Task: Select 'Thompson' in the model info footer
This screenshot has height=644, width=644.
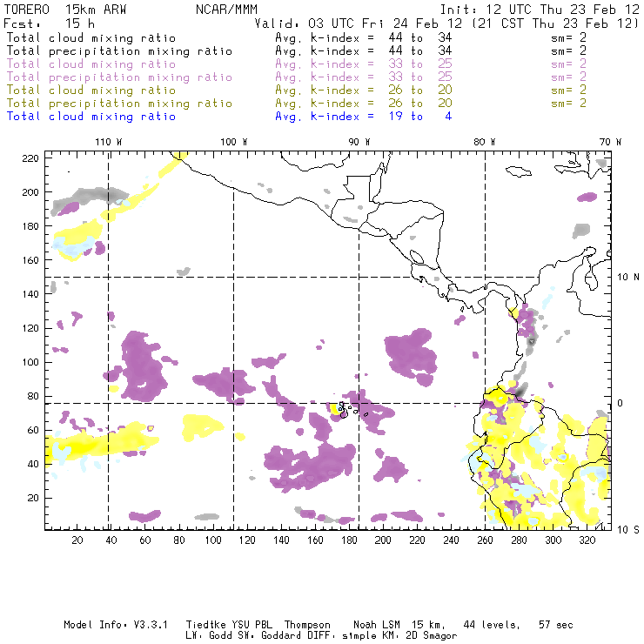Action: (x=307, y=625)
